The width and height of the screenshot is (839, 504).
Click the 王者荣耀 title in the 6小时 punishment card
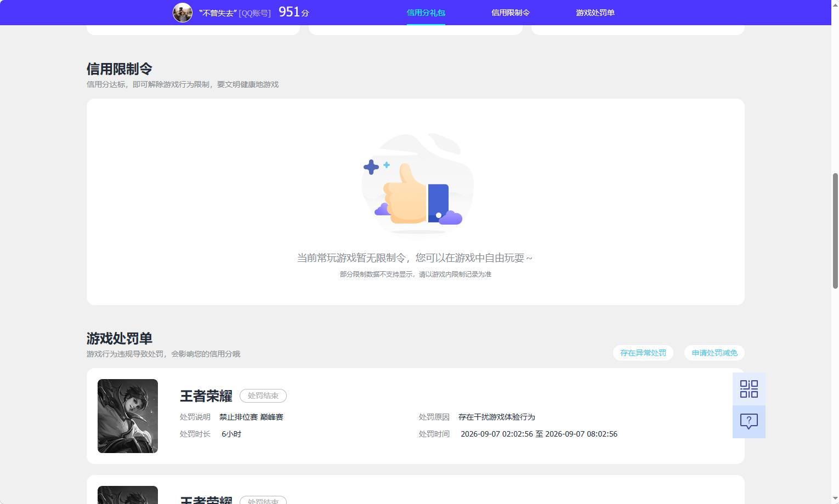click(206, 396)
